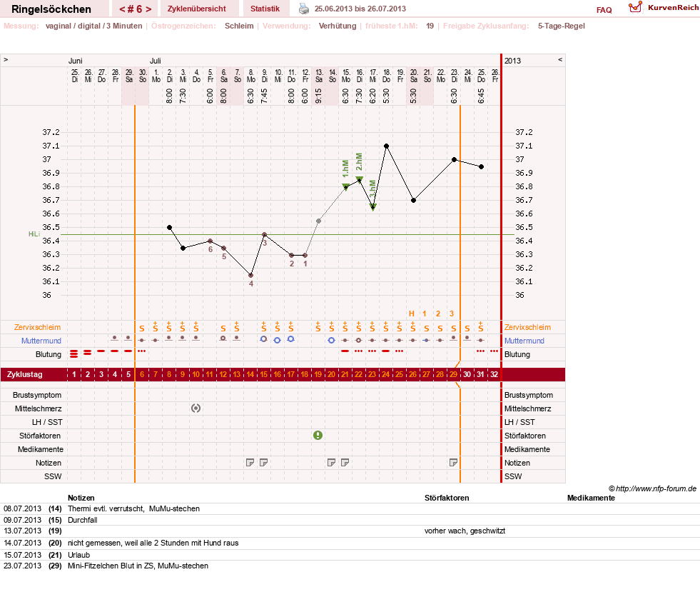
Task: Click the orange H marker above day 26
Action: pos(412,313)
